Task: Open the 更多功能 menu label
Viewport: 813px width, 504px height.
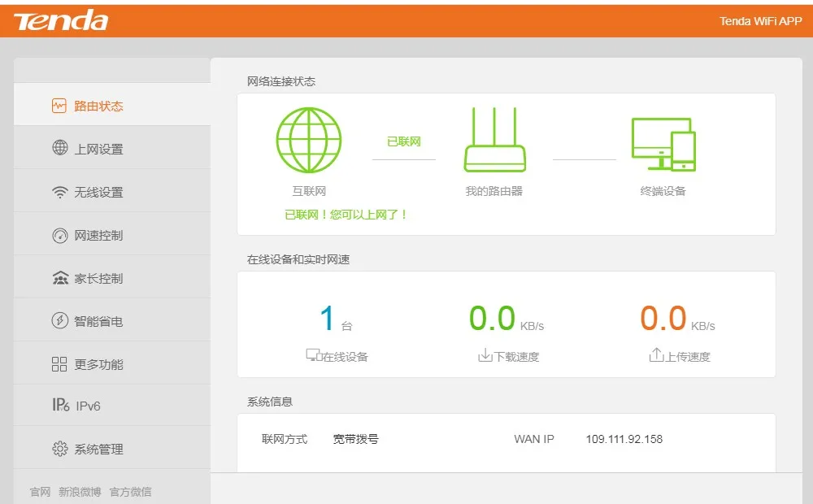Action: pos(98,364)
